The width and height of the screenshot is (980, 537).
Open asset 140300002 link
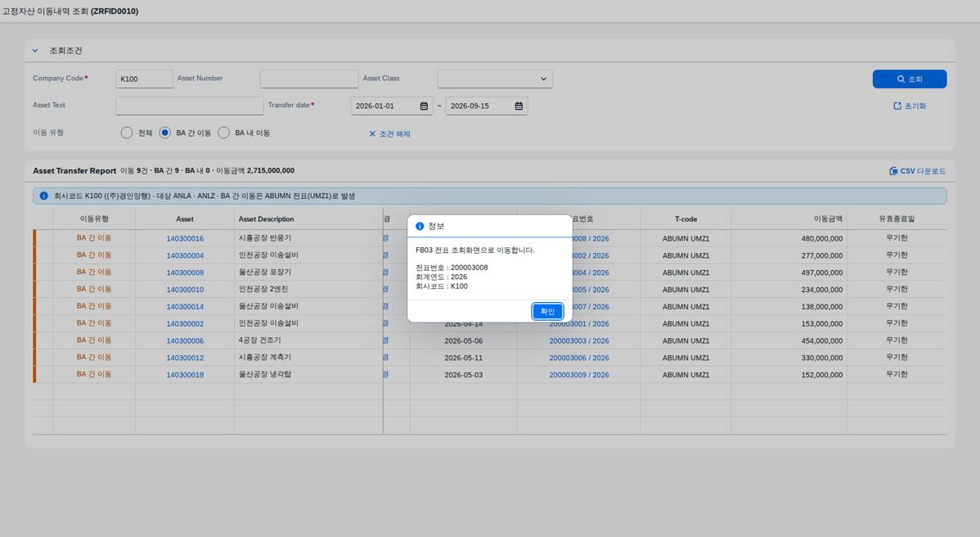[x=185, y=324]
